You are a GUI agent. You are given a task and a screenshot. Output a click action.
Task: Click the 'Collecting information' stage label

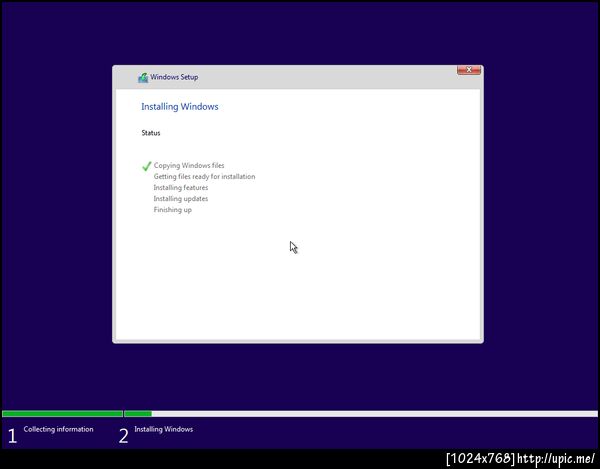tap(59, 429)
